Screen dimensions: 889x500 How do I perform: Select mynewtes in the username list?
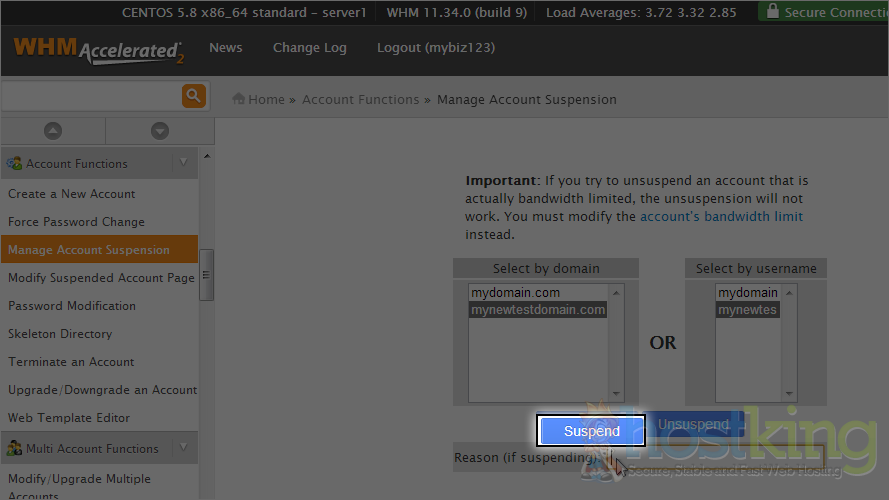747,310
